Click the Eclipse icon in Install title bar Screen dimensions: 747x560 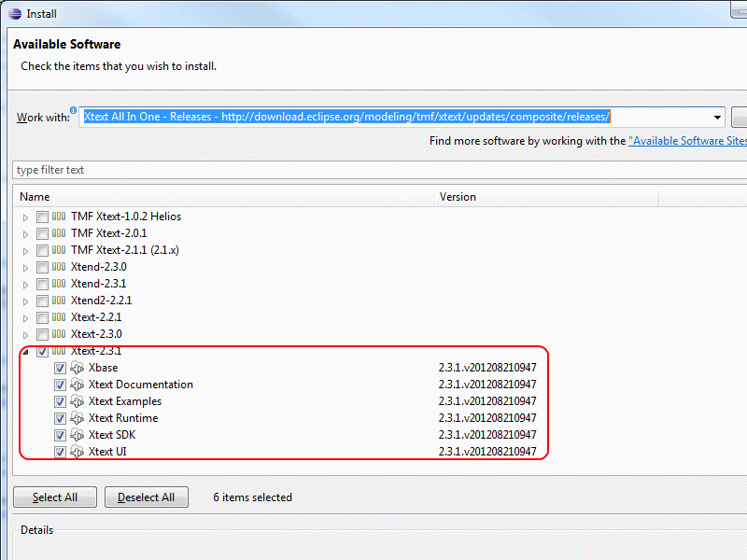pyautogui.click(x=15, y=14)
